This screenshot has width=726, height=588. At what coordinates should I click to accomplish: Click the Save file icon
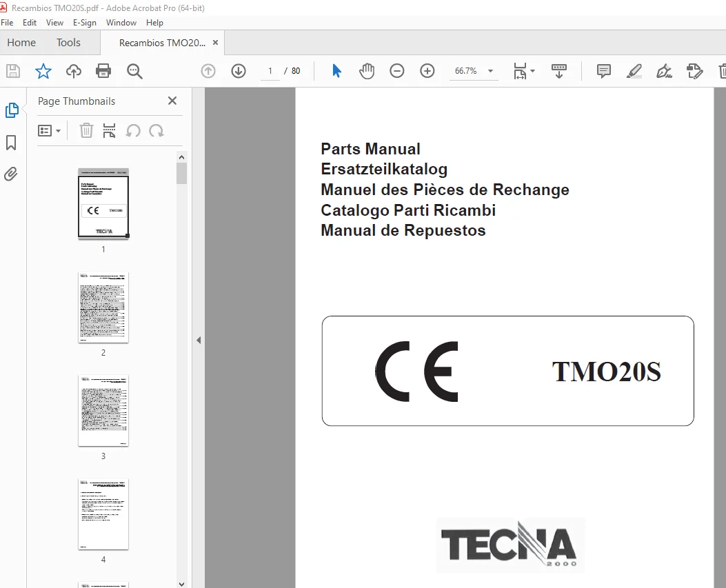(13, 71)
